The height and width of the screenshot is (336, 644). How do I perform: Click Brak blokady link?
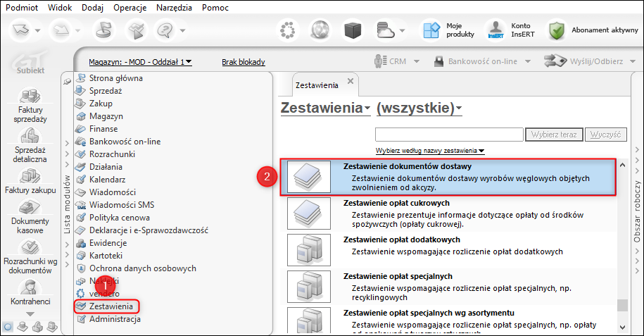pyautogui.click(x=243, y=62)
